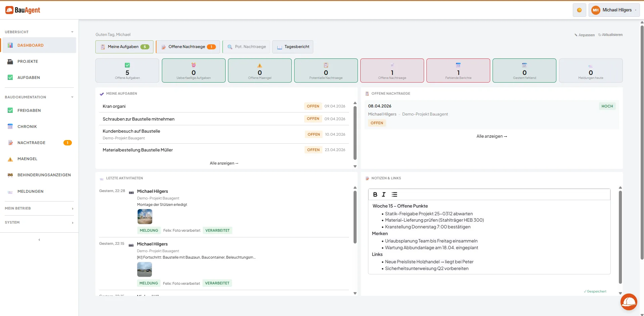Toggle bullet list in the notes editor
644x316 pixels.
[x=394, y=194]
